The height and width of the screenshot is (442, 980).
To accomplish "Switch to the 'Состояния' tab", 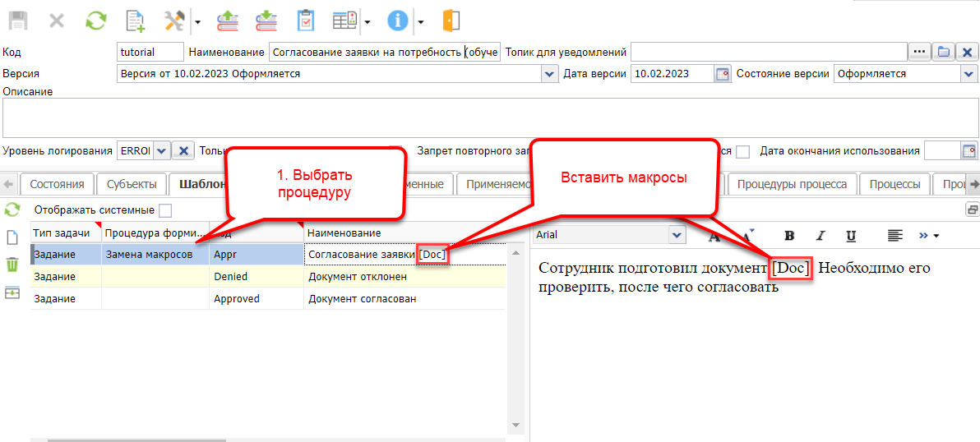I will [x=57, y=184].
